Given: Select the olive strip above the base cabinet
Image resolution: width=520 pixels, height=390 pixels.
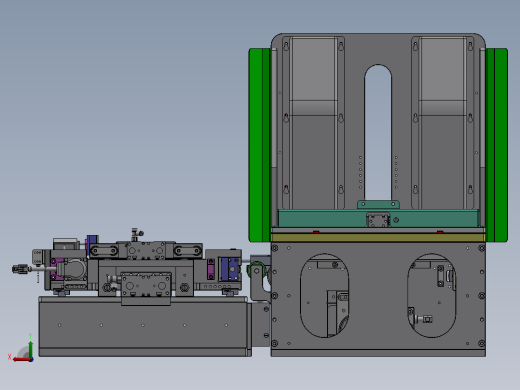Looking at the screenshot, I should (x=378, y=238).
